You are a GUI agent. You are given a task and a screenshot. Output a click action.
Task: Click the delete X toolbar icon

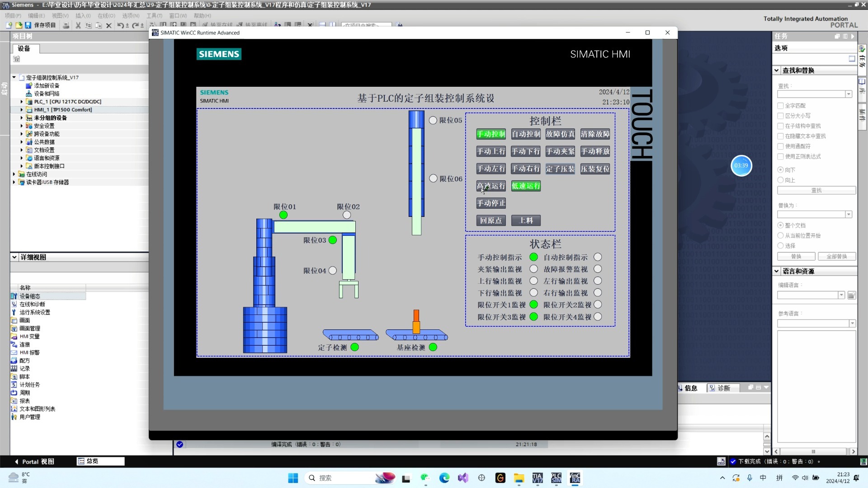[108, 25]
